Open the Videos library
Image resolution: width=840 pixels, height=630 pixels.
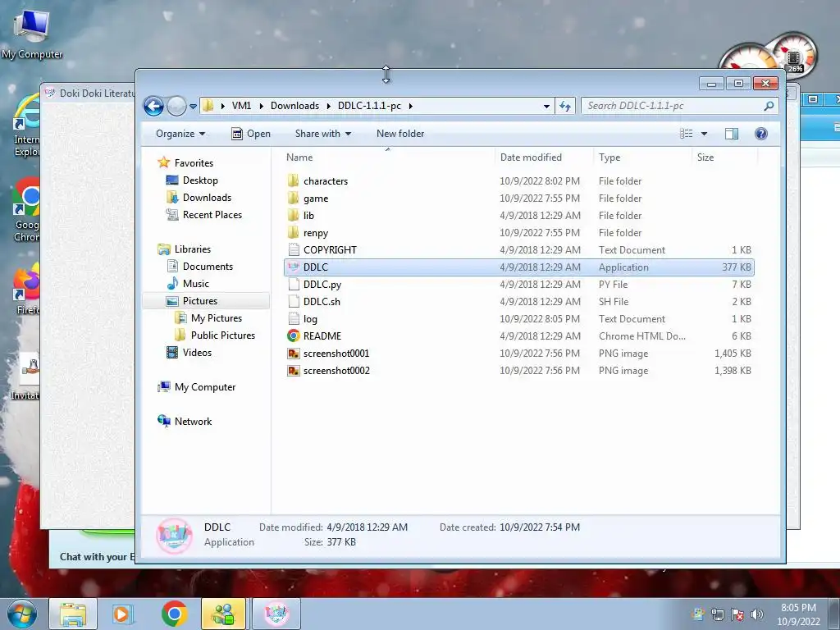[x=197, y=353]
